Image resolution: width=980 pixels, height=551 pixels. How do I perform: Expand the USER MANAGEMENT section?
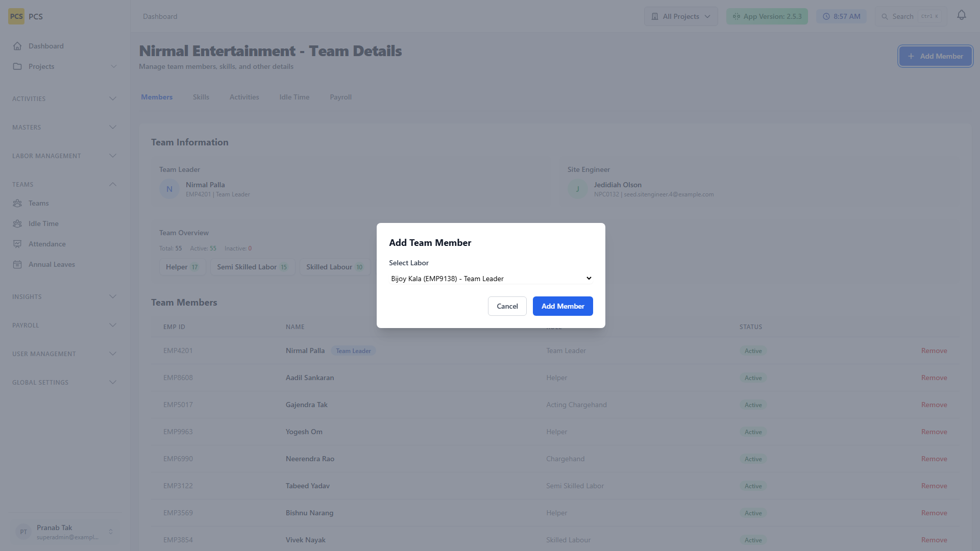coord(65,354)
